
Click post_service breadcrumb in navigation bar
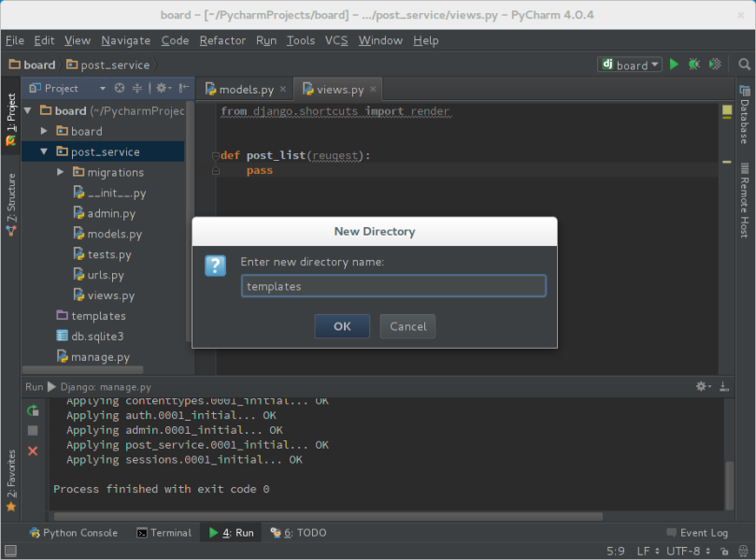coord(108,65)
